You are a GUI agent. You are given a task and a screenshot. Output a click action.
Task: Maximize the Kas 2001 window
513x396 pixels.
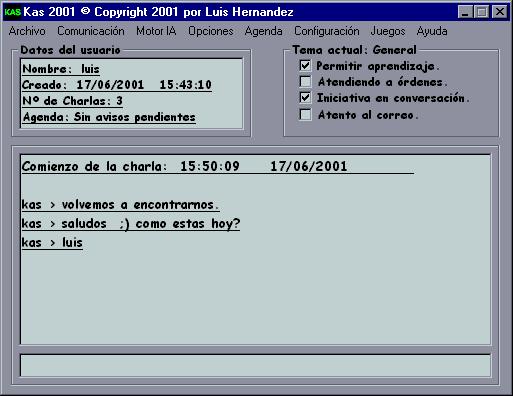click(482, 12)
